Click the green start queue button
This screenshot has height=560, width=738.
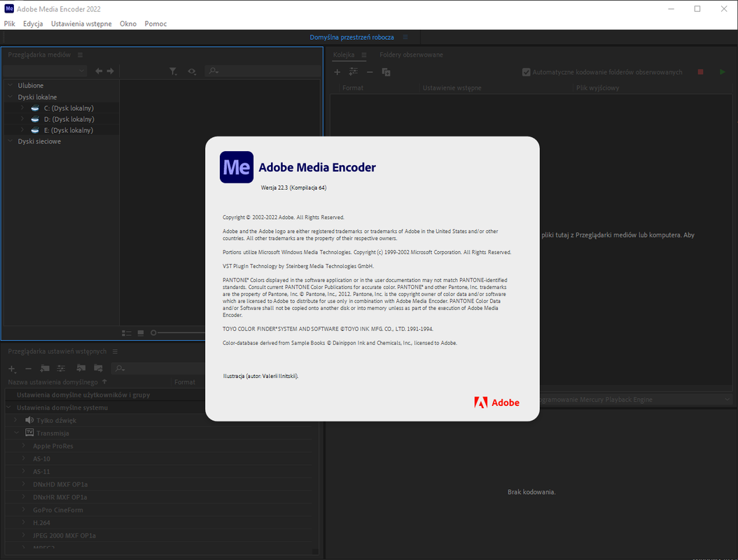point(723,72)
